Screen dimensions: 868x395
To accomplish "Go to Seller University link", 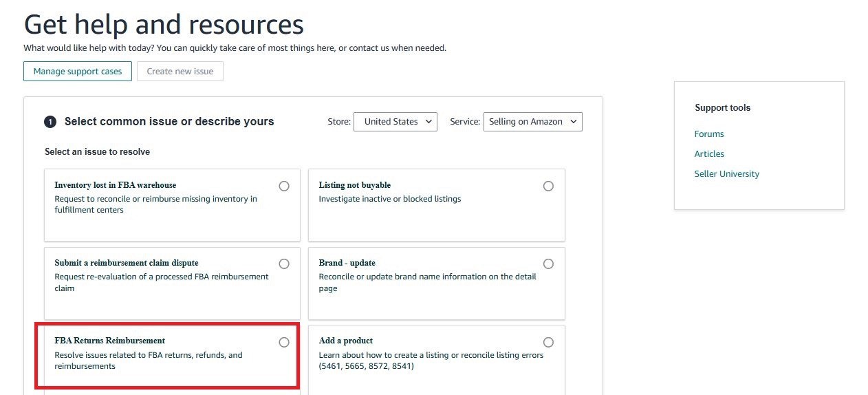I will tap(727, 174).
